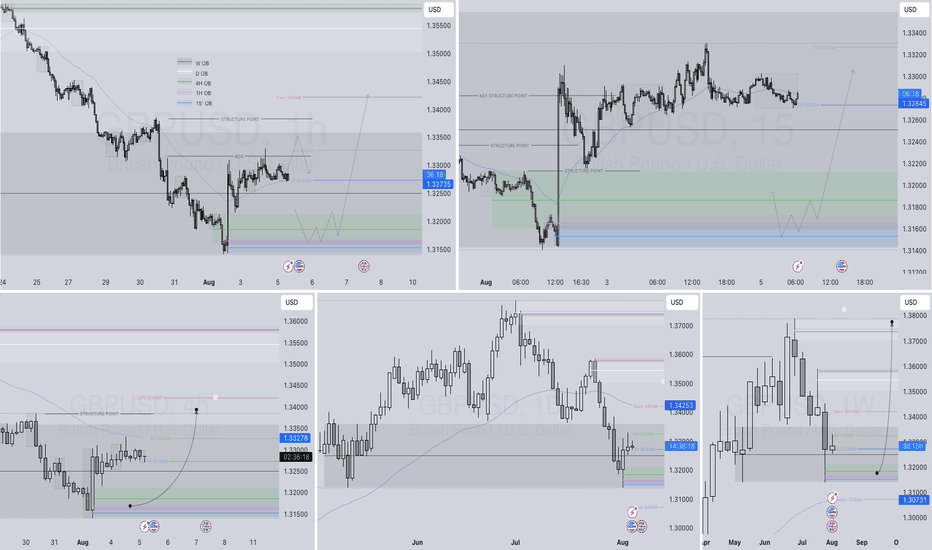The height and width of the screenshot is (550, 932).
Task: Click the May date label on the 1W chart
Action: pos(735,542)
